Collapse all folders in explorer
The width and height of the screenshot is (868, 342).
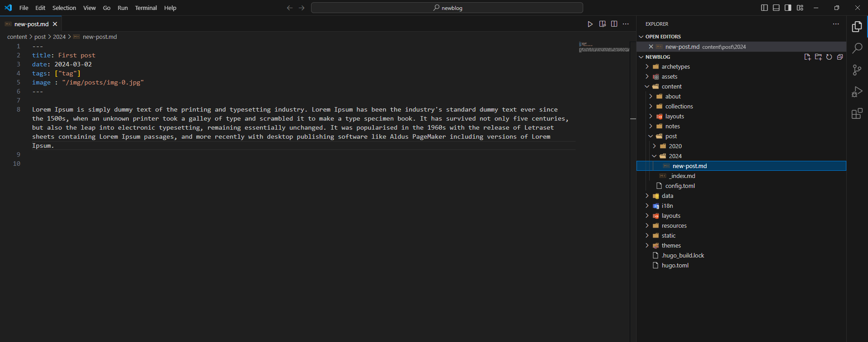(840, 57)
